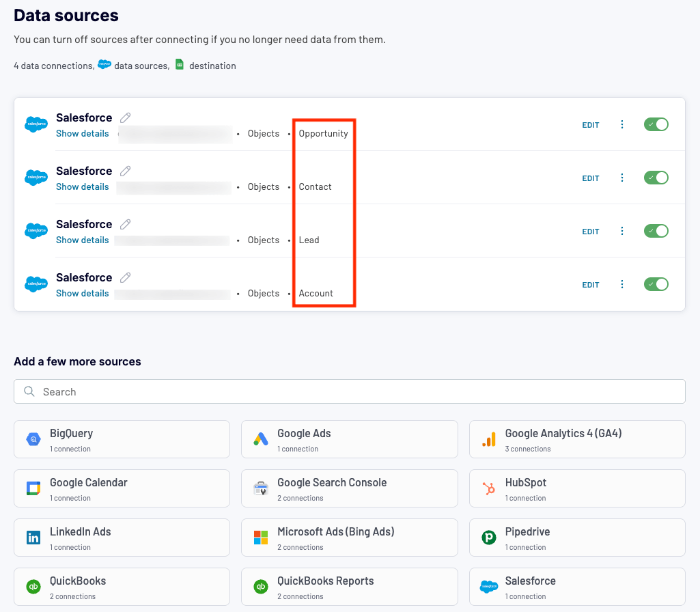
Task: Click the Google Search Console icon
Action: 261,488
